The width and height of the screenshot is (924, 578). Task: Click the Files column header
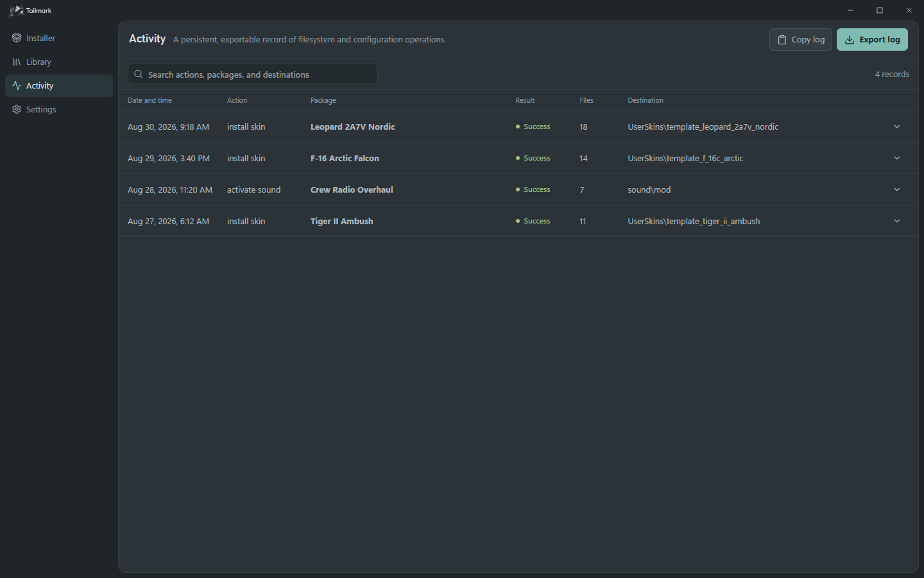pyautogui.click(x=586, y=100)
